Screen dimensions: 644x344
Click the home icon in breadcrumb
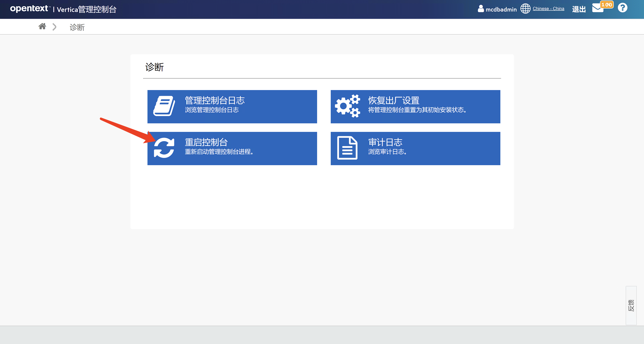(42, 26)
